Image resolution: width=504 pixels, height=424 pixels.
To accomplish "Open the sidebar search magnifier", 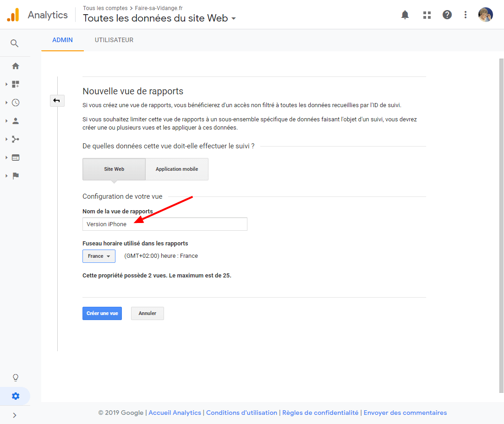I will 14,43.
